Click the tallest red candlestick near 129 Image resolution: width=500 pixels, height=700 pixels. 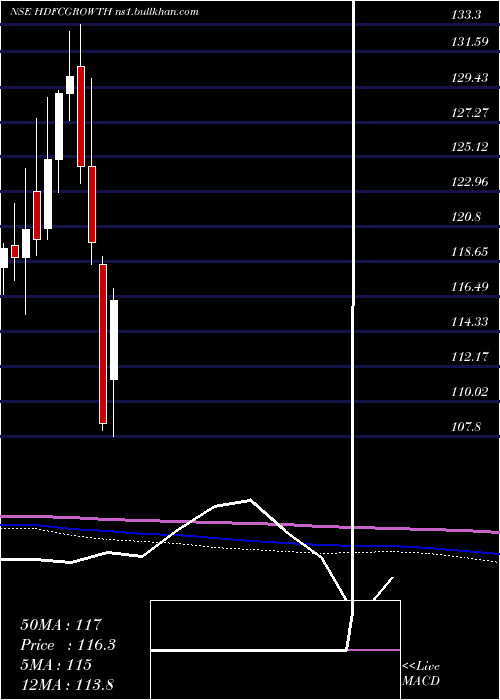coord(81,116)
